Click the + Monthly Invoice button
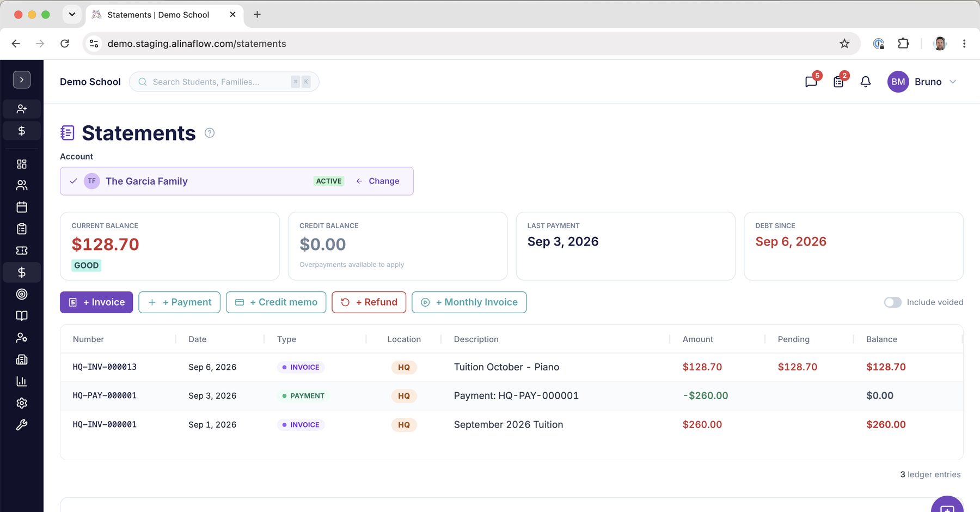Screen dimensions: 980x512 tap(469, 302)
